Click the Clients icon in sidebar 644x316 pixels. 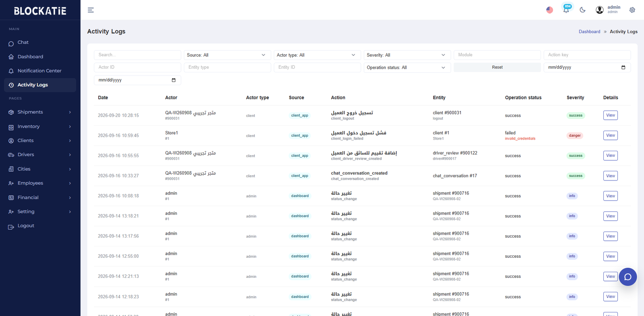pos(11,141)
